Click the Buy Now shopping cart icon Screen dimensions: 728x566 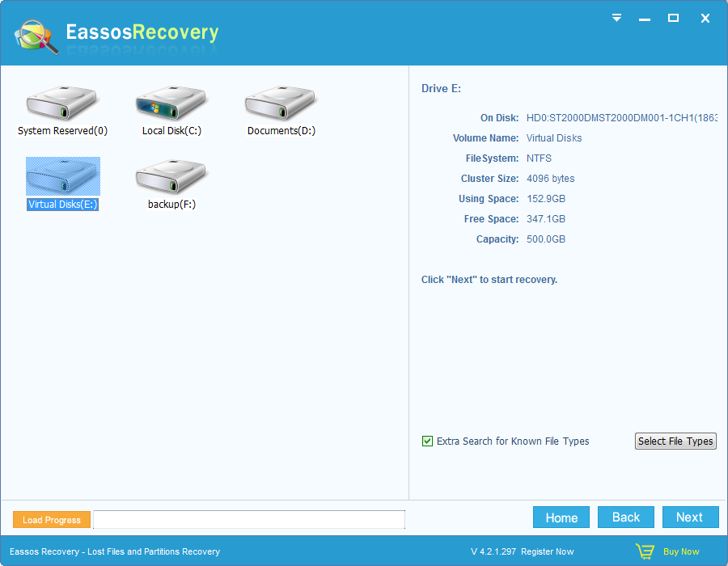[645, 551]
